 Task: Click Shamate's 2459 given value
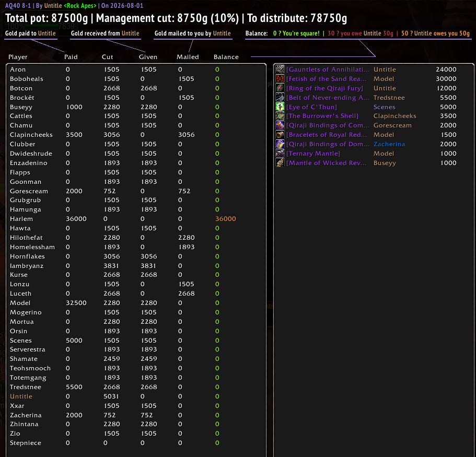[x=149, y=359]
